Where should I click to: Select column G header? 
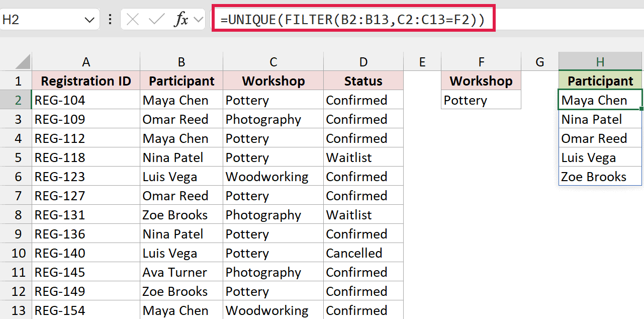[540, 62]
